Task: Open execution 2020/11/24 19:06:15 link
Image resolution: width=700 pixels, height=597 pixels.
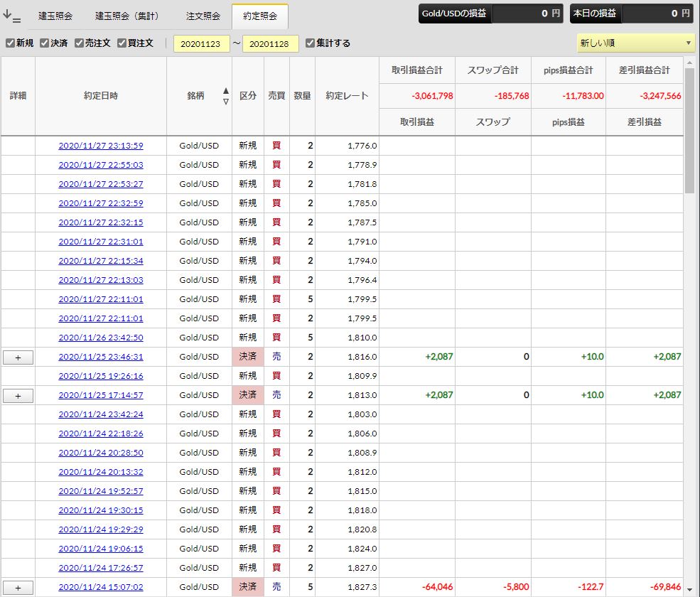Action: click(x=101, y=549)
